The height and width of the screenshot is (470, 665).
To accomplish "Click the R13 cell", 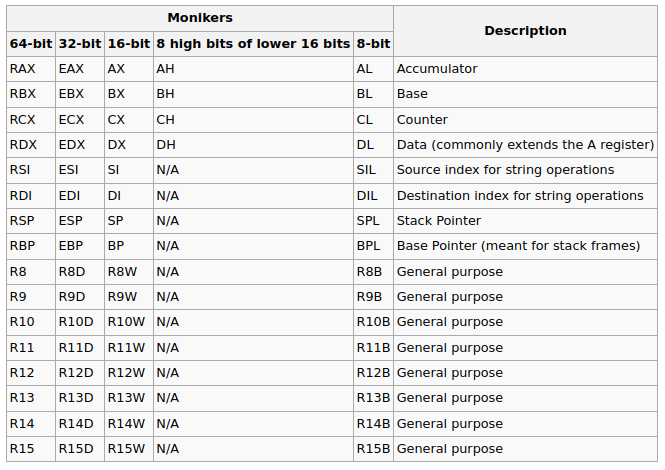I will 31,398.
